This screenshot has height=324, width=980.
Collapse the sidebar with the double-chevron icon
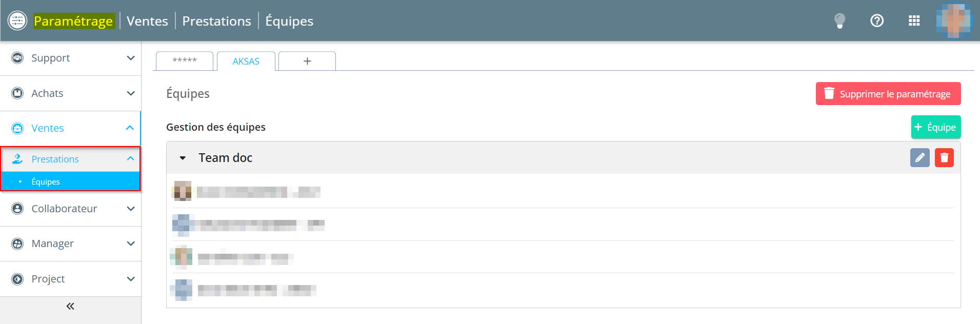70,306
